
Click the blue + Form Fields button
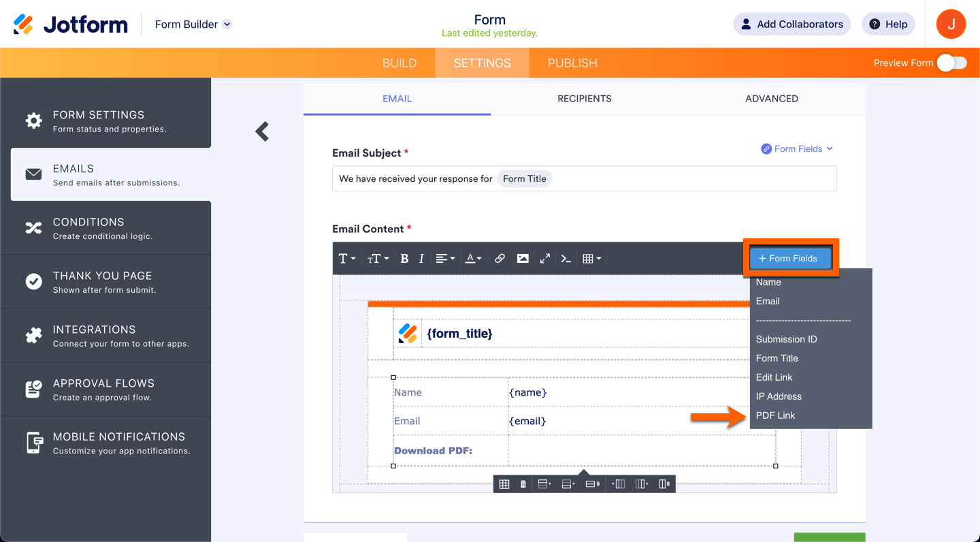tap(791, 258)
